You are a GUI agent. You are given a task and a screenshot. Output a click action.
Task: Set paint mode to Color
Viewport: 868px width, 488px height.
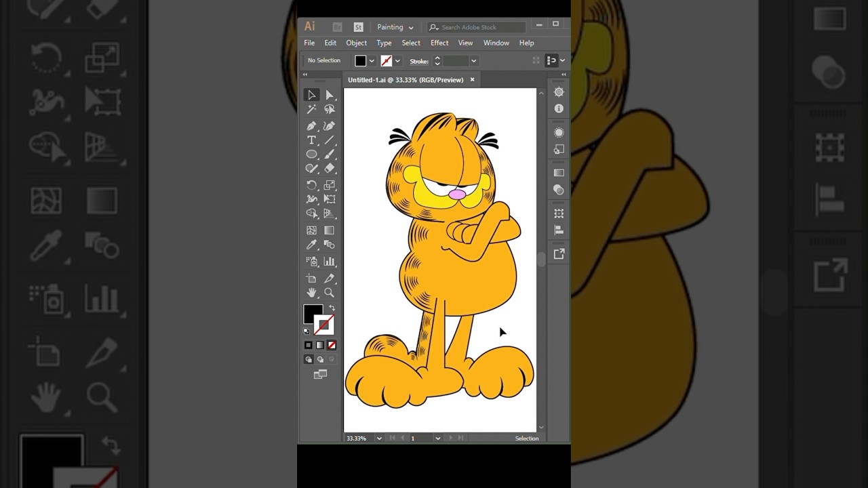coord(309,345)
